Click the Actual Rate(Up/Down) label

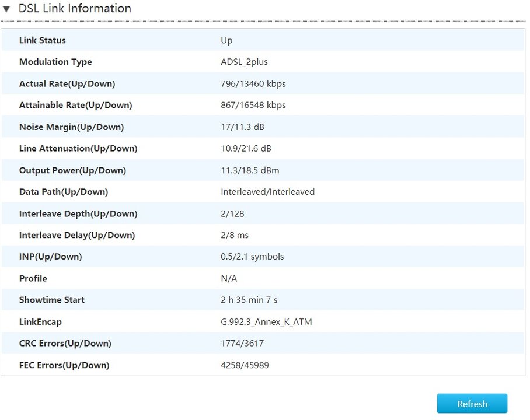point(67,83)
